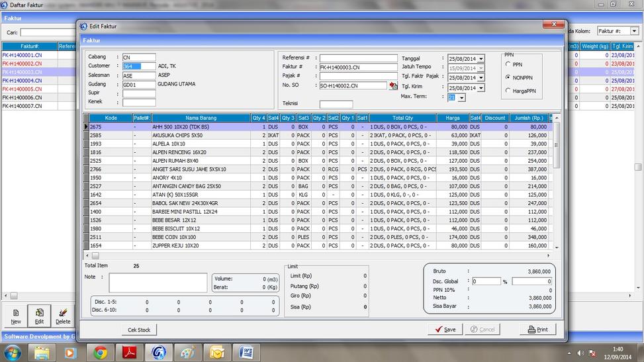This screenshot has height=362, width=644.
Task: Show hidden system tray icons arrow
Action: click(569, 353)
